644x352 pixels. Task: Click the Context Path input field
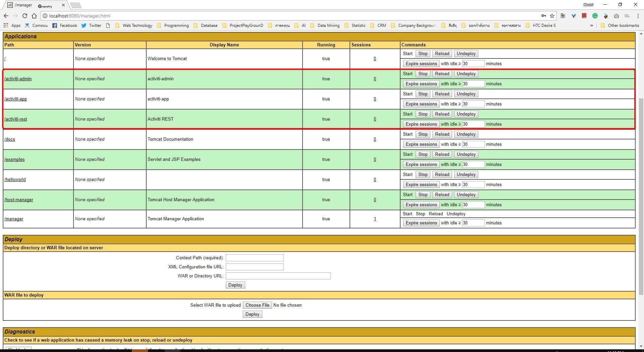click(254, 258)
